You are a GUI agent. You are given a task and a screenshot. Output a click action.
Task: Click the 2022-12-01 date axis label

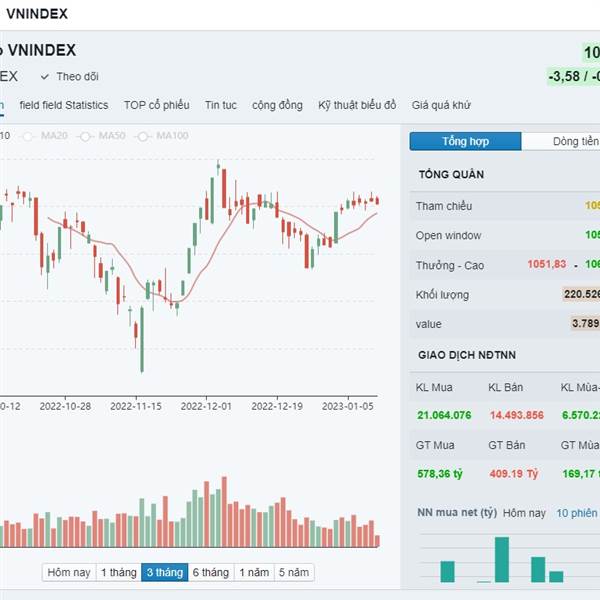coord(206,406)
